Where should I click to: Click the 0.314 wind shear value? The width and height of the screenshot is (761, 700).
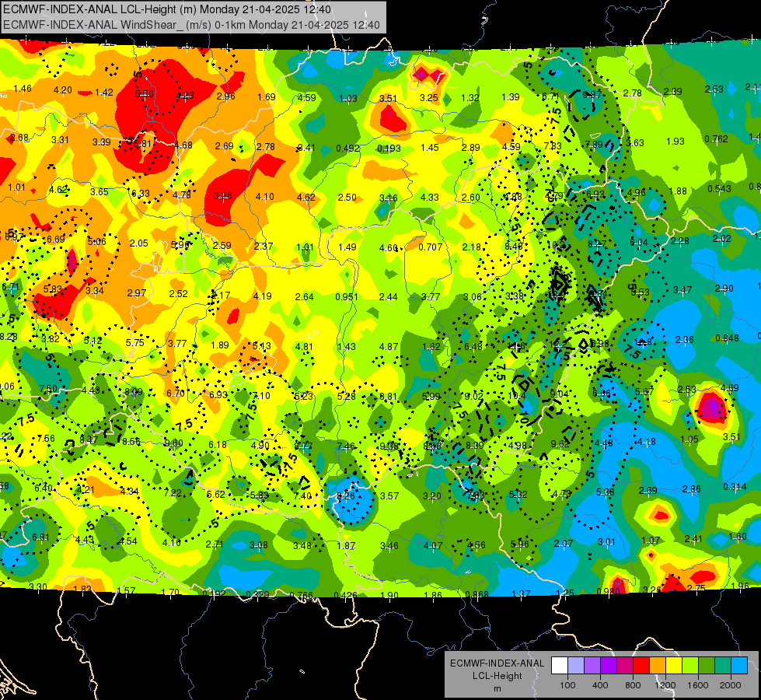tap(735, 487)
